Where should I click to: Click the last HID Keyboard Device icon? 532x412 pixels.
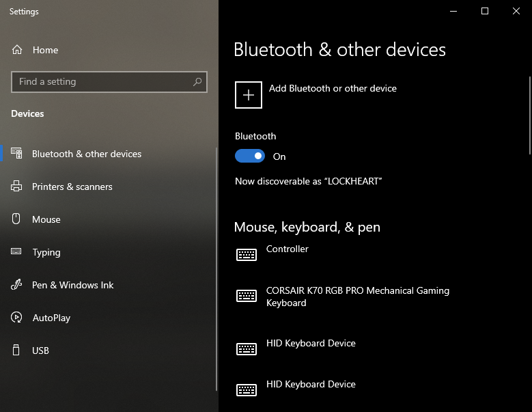tap(247, 390)
